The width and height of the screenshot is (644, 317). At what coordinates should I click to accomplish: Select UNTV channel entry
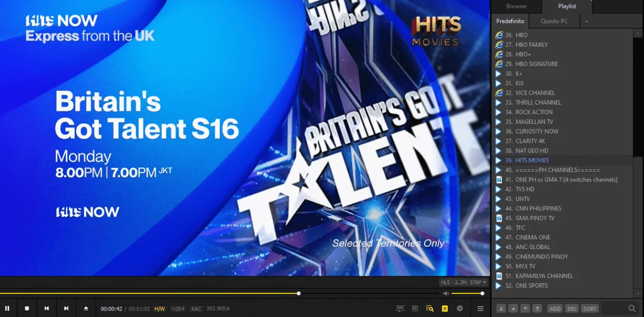[563, 199]
